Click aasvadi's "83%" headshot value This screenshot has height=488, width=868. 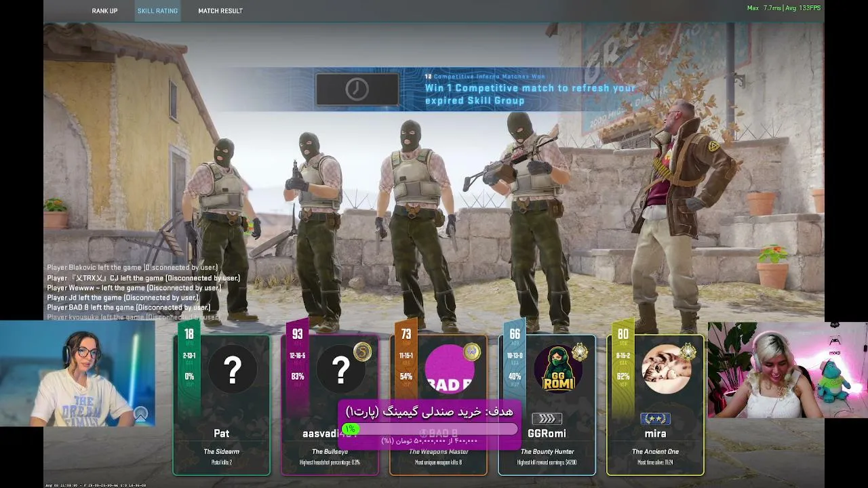[x=297, y=377]
